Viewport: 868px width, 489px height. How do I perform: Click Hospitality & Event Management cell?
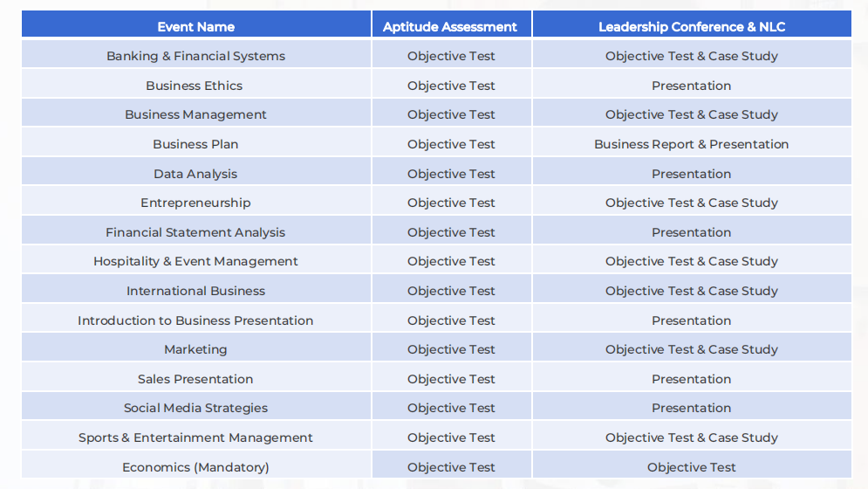pos(195,261)
